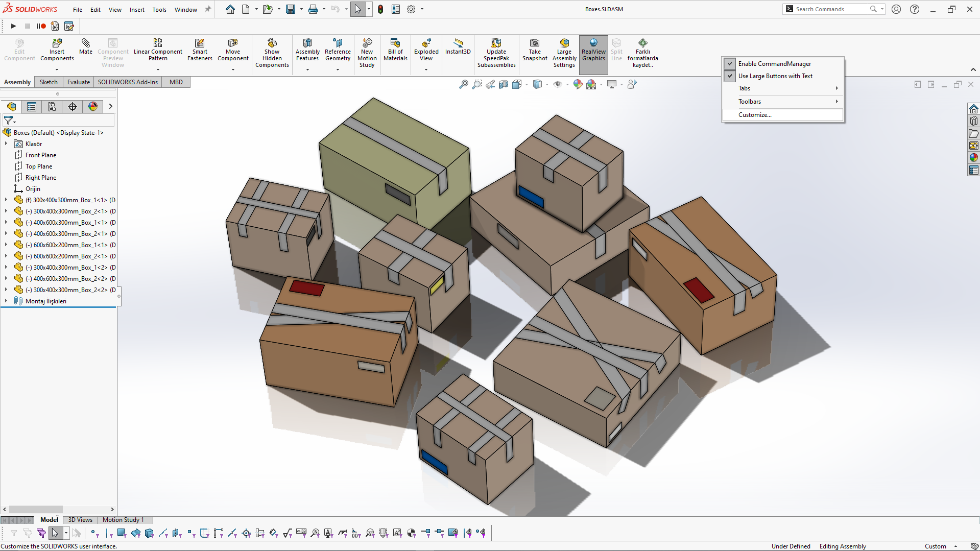Screen dimensions: 980x551
Task: Open the DisplayManager tab icon
Action: [x=93, y=106]
